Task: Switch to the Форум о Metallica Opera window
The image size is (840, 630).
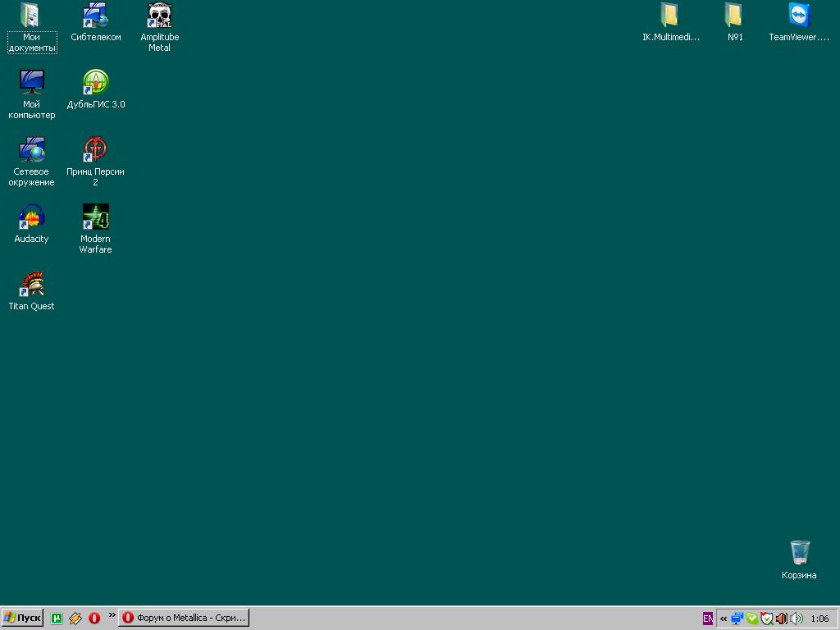Action: [183, 618]
